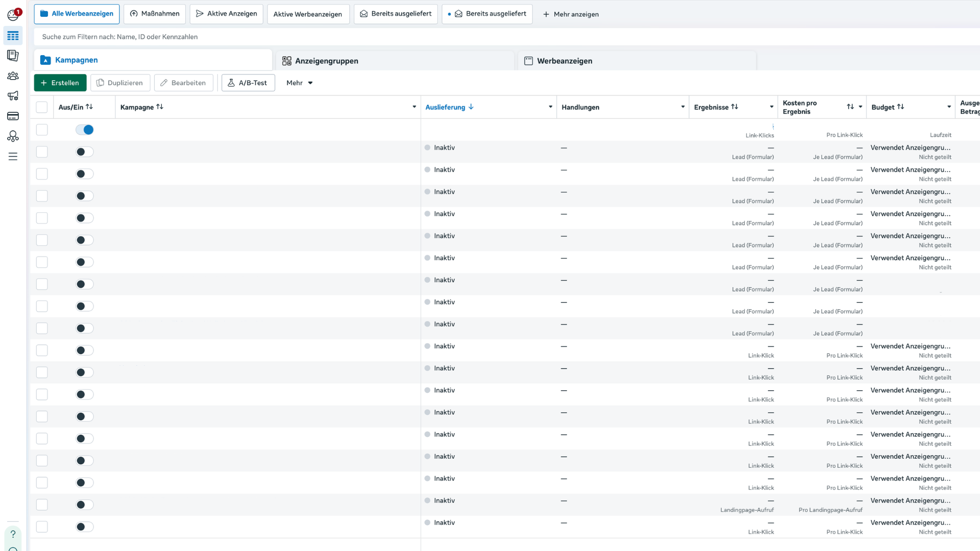The height and width of the screenshot is (551, 980).
Task: Click the Landingpage-Aufruf result label
Action: (747, 510)
